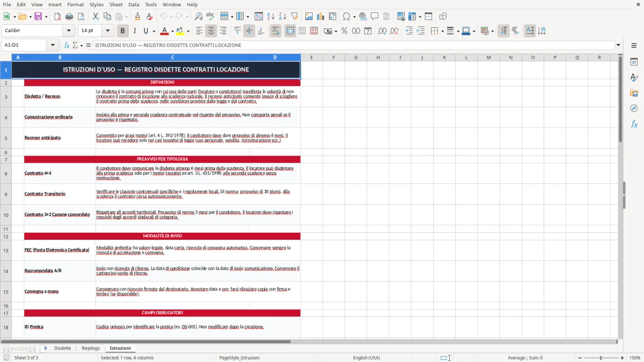
Task: Click Sort Ascending icon
Action: (x=270, y=17)
